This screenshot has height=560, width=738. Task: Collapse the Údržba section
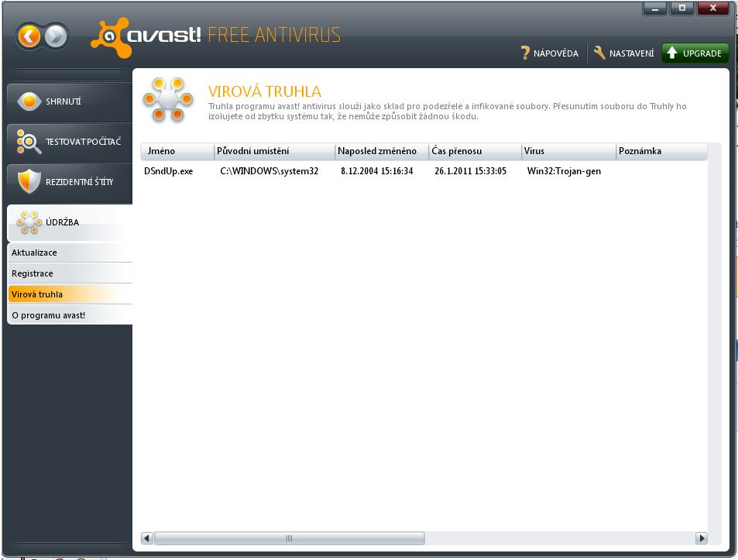point(70,222)
